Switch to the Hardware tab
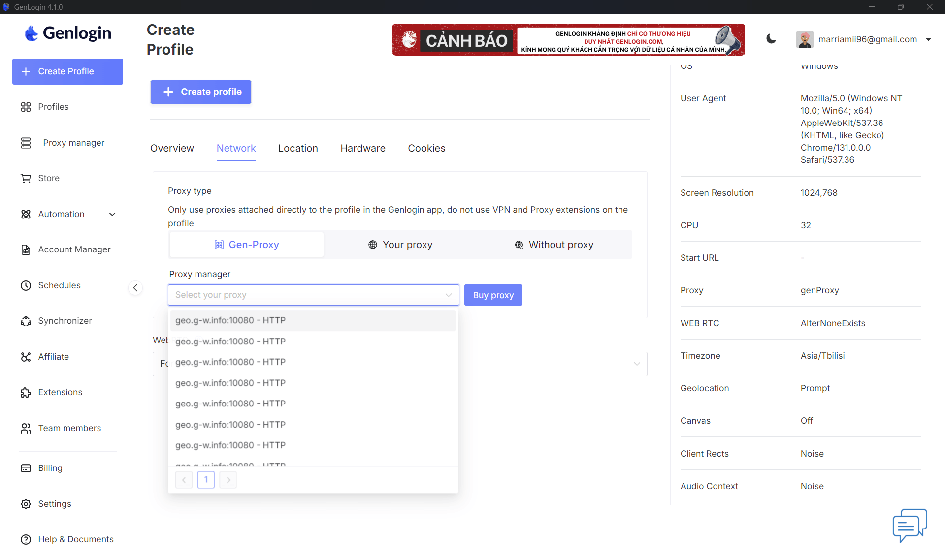945x560 pixels. point(363,148)
